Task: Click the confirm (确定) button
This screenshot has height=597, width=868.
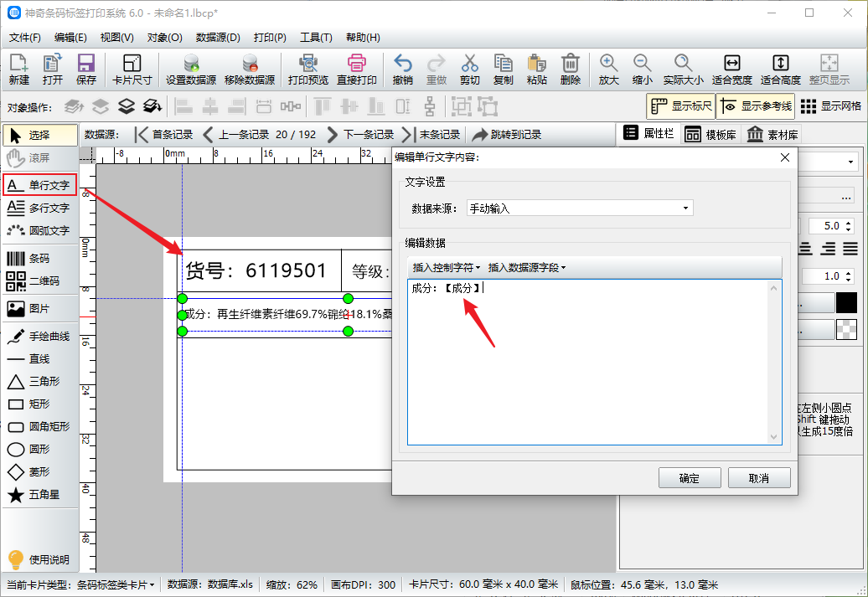Action: click(x=689, y=478)
